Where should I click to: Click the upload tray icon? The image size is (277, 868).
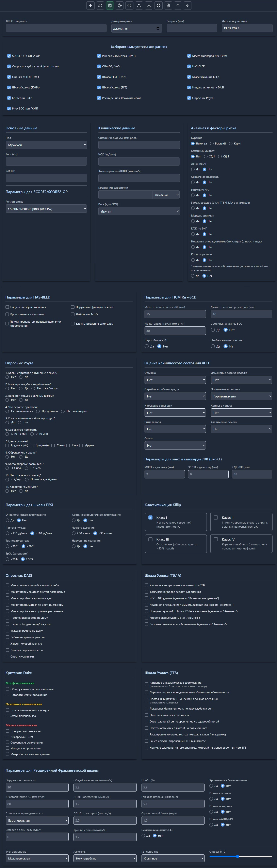tap(139, 5)
